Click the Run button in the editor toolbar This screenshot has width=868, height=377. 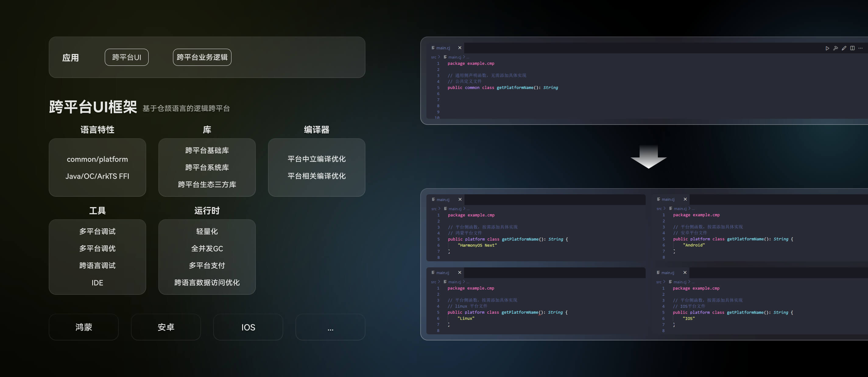pos(827,48)
